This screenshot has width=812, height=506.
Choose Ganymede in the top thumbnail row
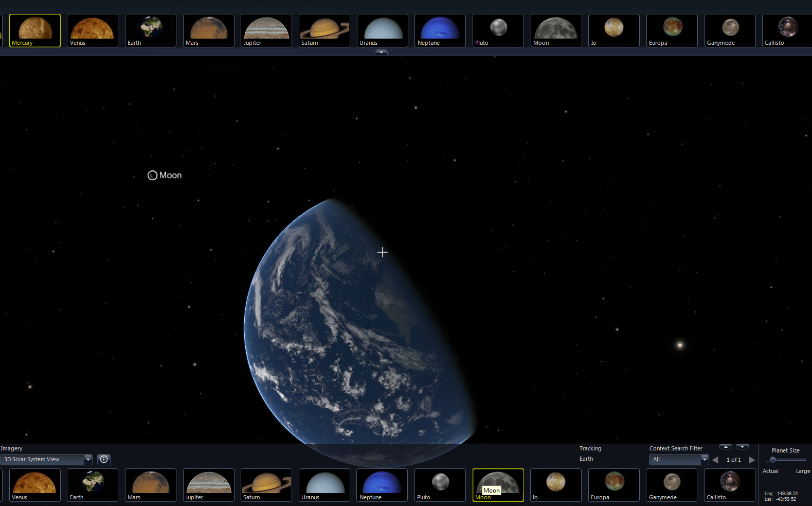[730, 30]
